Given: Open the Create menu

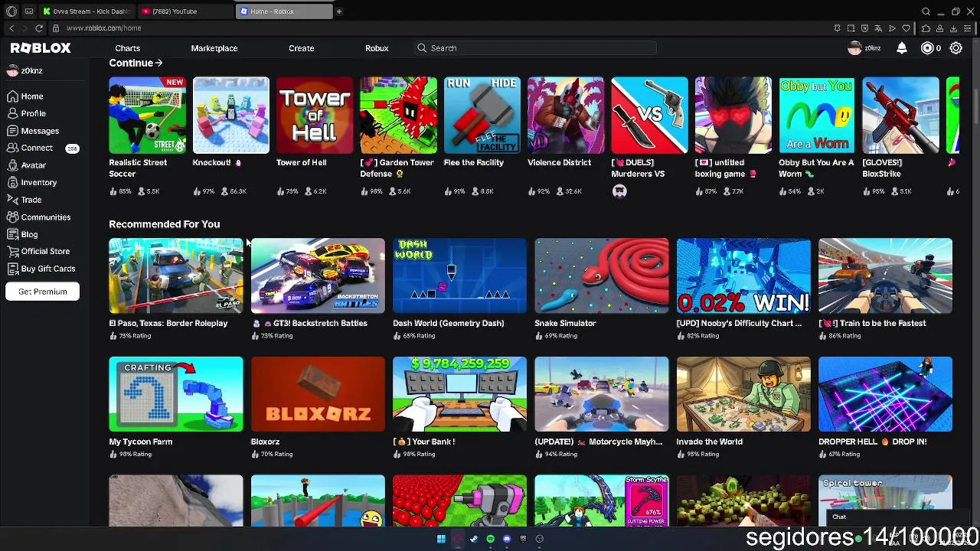Looking at the screenshot, I should [x=302, y=48].
